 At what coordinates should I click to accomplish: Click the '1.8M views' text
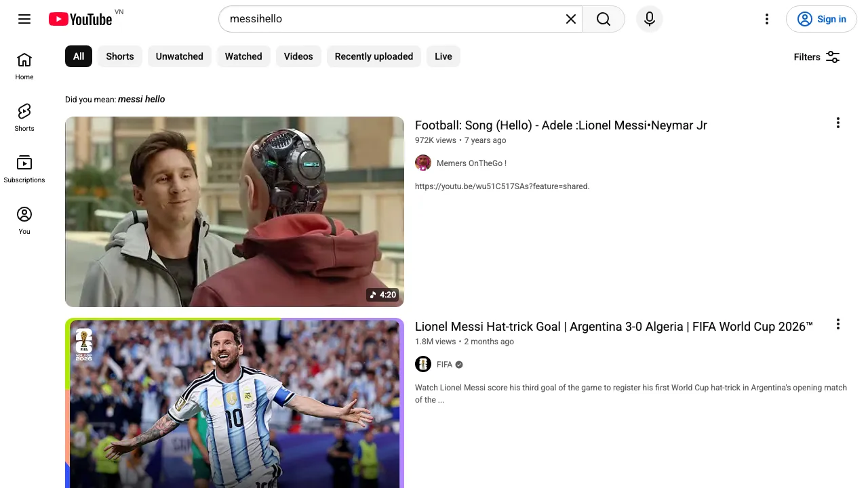(435, 342)
